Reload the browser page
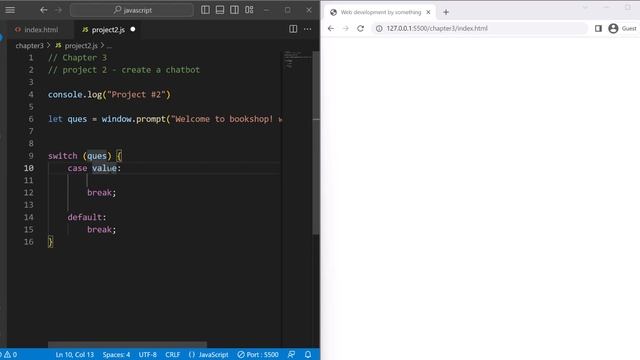 pyautogui.click(x=360, y=29)
